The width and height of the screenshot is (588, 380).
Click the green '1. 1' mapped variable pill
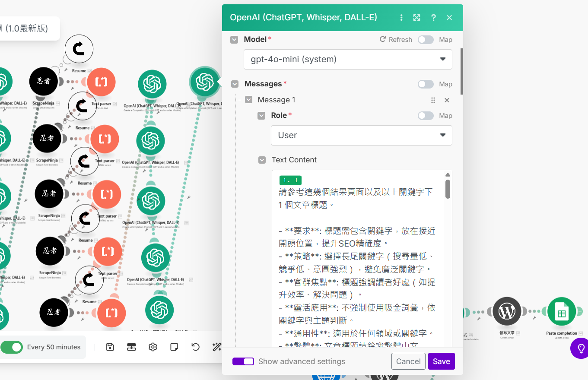coord(290,180)
